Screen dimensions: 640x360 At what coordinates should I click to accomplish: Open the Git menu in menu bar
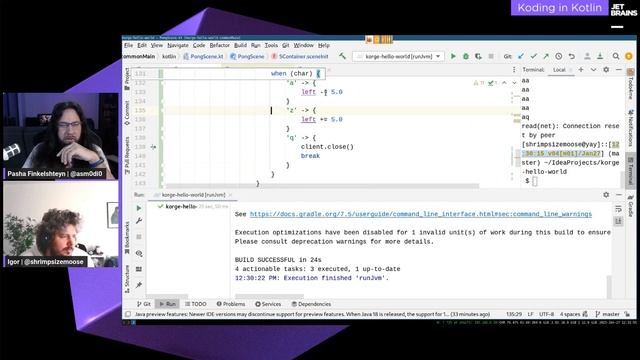(x=285, y=45)
